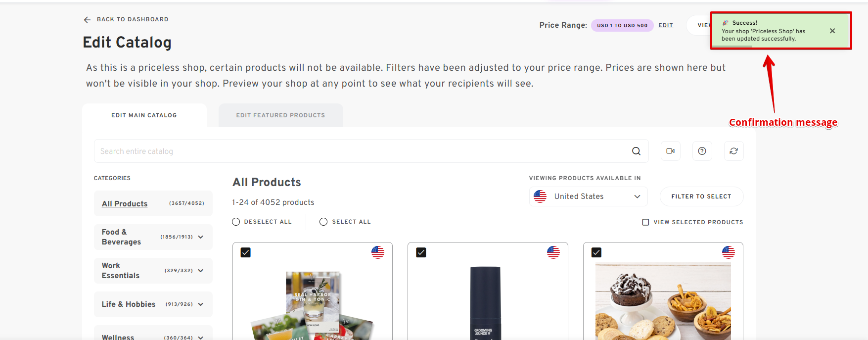Choose the Select All radio option

pos(323,222)
